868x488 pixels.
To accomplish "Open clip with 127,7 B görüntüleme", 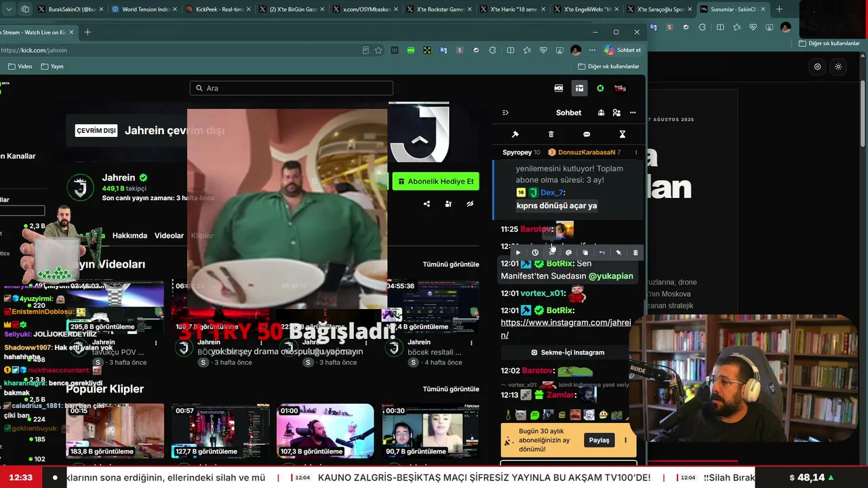I will click(x=220, y=431).
